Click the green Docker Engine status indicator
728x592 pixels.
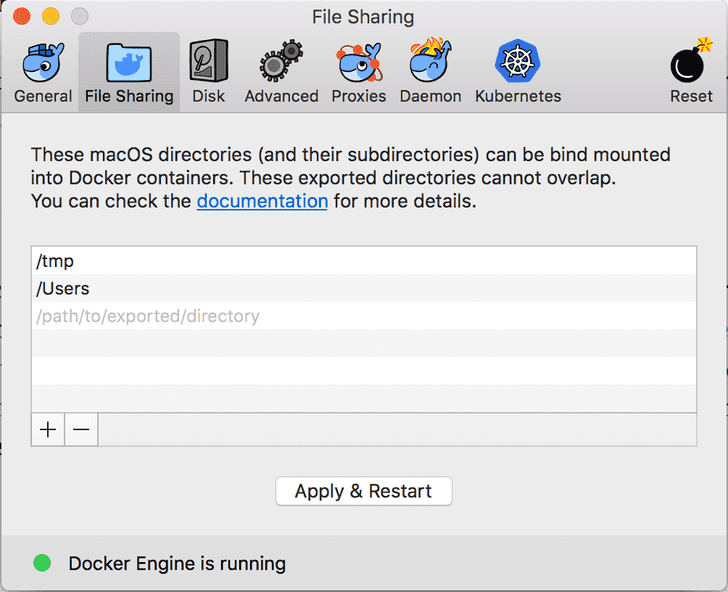coord(42,563)
